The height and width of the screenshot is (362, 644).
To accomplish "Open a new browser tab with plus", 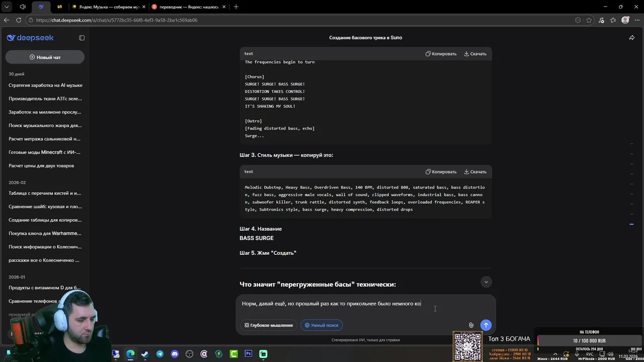I will click(236, 7).
